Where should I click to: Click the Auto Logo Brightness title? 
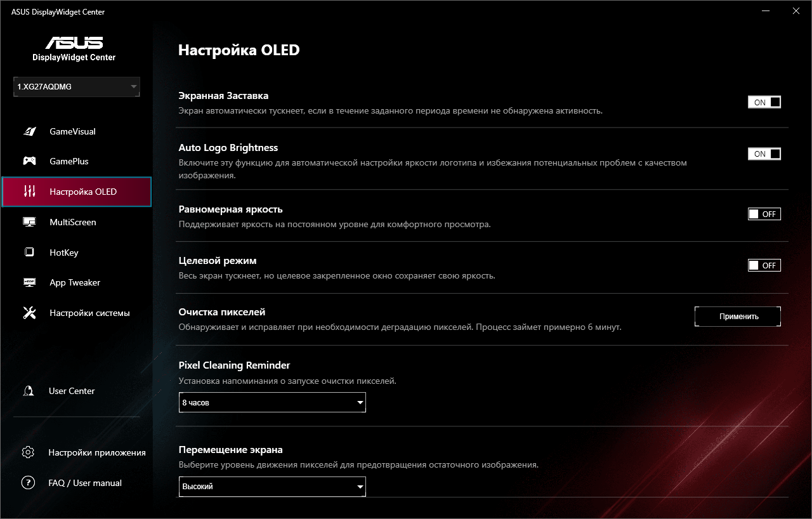click(228, 147)
